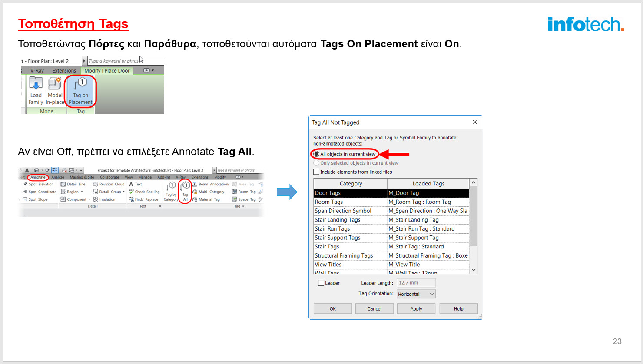Expand the Tag panel title dropdown

(x=239, y=206)
